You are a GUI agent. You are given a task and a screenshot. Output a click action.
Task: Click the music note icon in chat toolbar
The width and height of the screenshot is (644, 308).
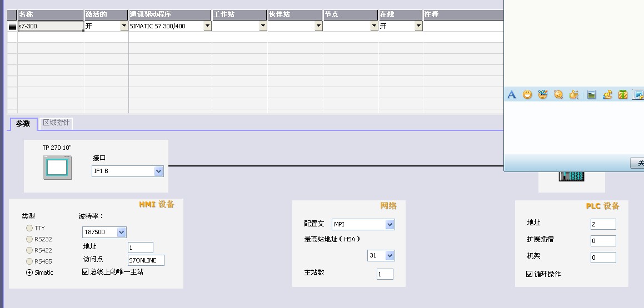pos(607,95)
